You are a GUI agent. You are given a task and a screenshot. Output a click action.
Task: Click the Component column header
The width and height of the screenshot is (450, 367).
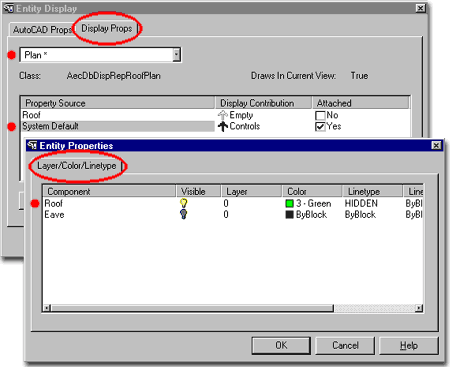pos(109,191)
